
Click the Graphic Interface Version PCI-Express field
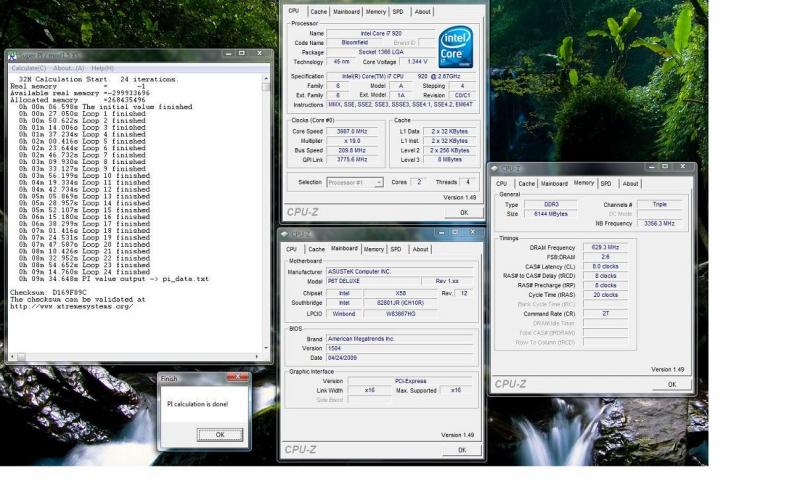(x=410, y=381)
